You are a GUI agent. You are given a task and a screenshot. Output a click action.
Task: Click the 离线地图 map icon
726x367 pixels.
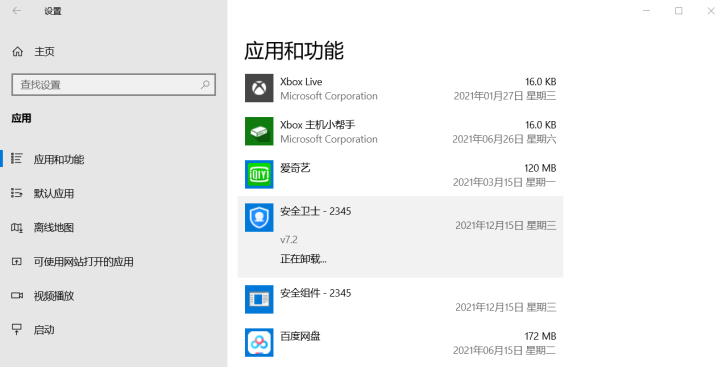17,227
